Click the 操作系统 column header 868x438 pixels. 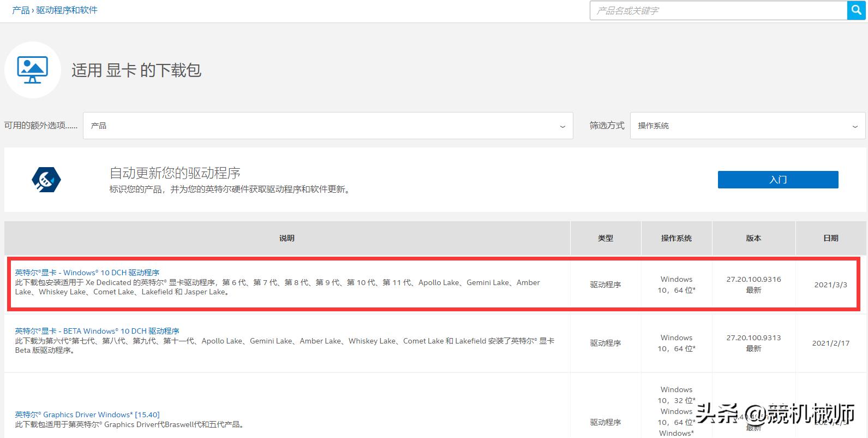(677, 238)
